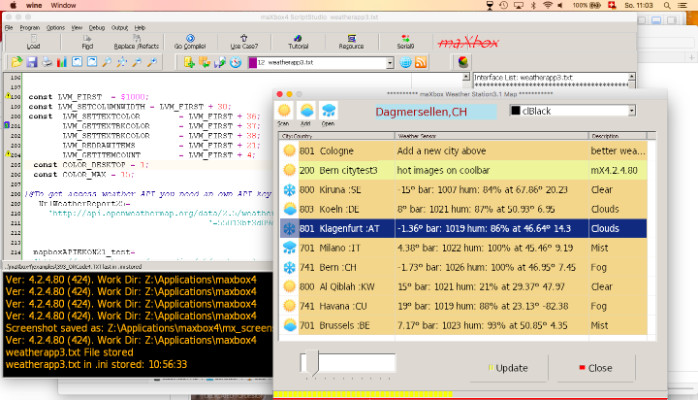
Task: Click the City:Country column header
Action: click(337, 136)
